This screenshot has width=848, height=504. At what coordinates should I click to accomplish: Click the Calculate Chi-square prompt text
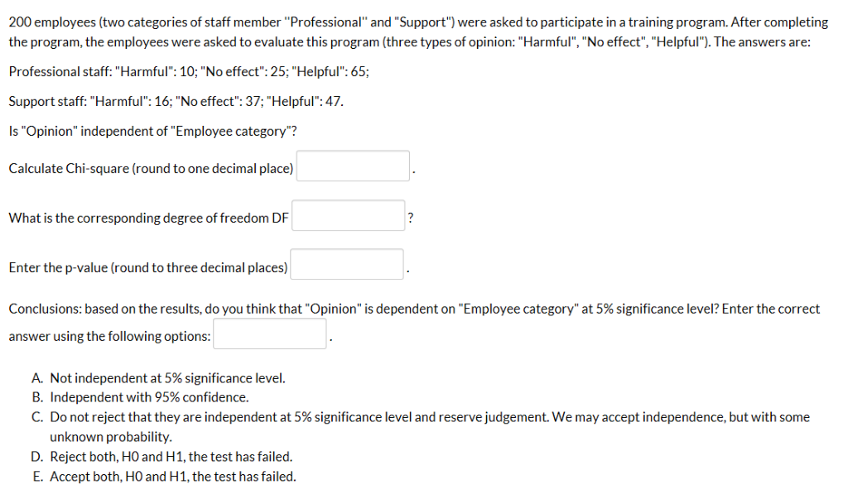pos(150,168)
